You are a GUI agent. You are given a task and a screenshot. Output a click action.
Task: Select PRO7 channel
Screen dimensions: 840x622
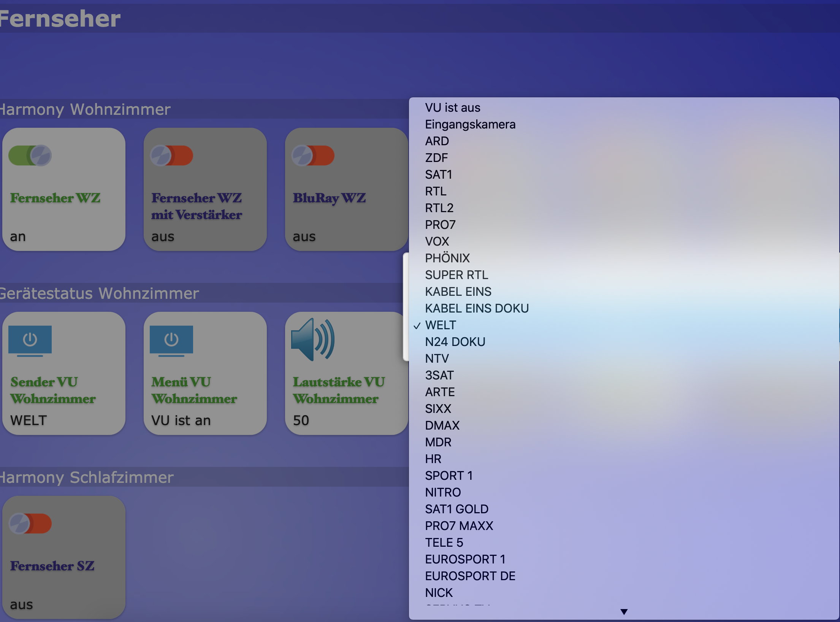pos(624,225)
